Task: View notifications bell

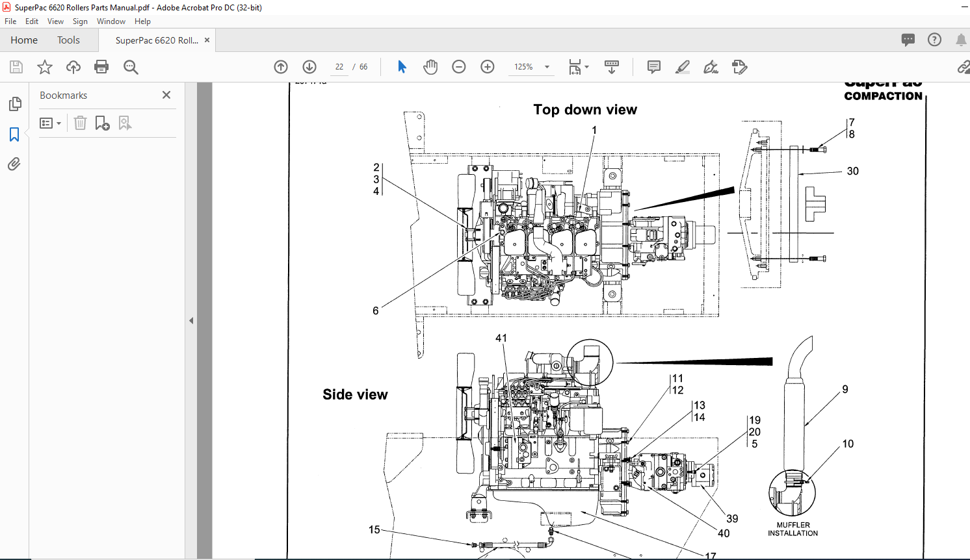Action: (961, 40)
